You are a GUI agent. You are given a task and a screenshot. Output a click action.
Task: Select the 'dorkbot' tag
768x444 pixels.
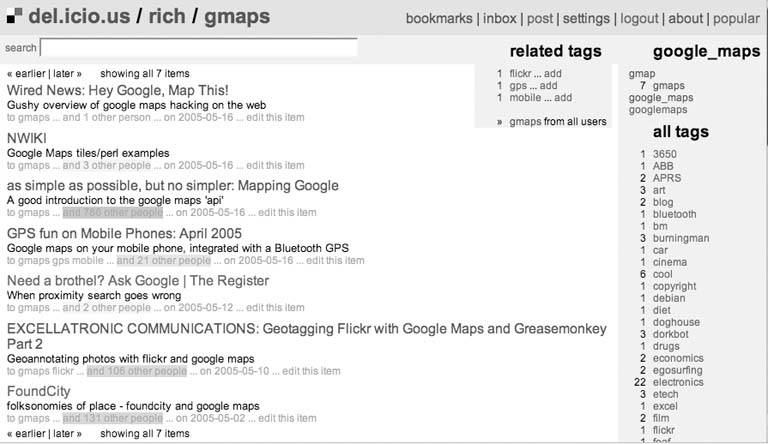point(671,334)
